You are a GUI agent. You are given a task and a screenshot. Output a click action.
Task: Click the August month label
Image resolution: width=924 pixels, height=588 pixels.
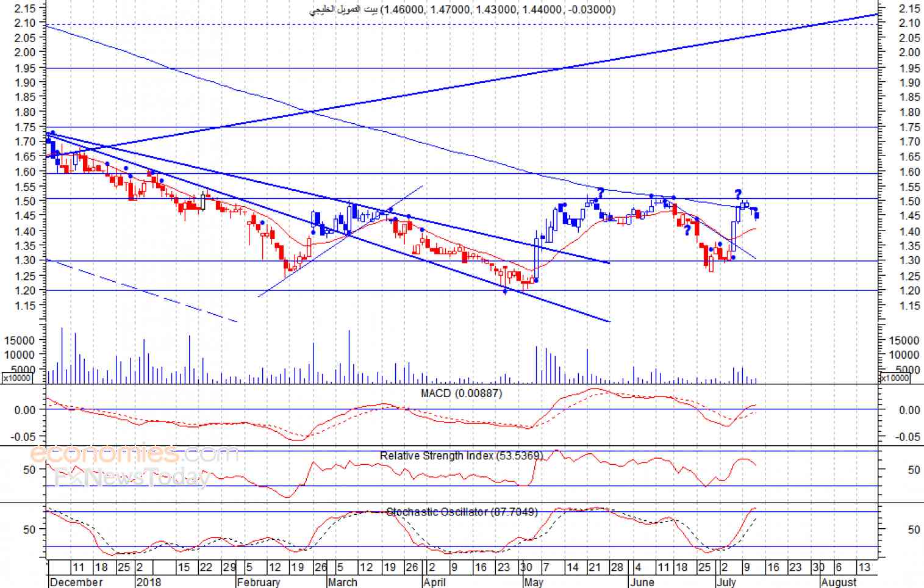tap(839, 582)
